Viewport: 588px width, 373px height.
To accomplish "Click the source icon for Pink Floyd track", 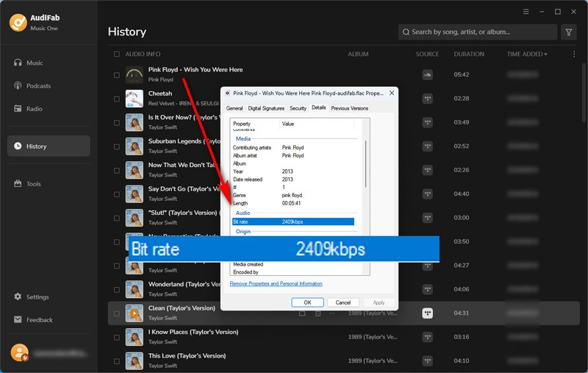I will tap(428, 75).
